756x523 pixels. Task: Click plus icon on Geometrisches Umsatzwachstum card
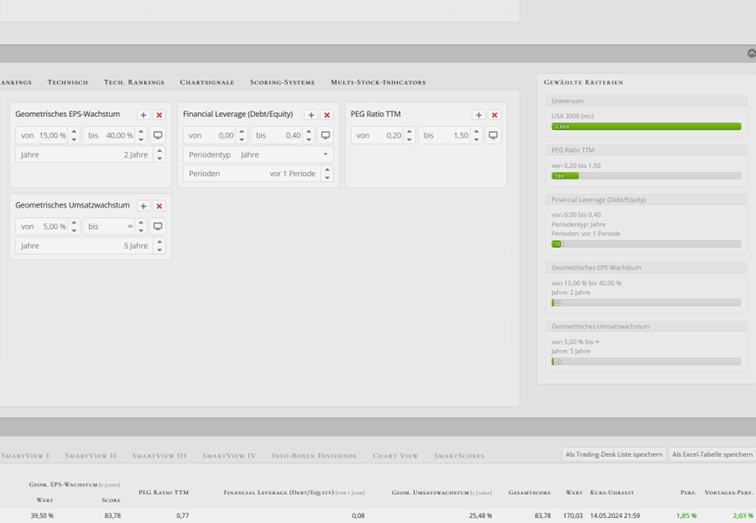[143, 206]
